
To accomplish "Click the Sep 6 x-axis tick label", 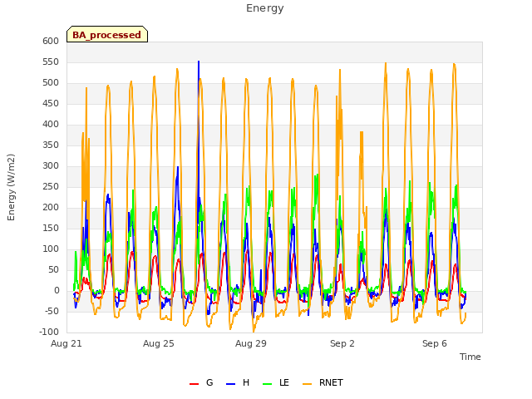I will coord(435,343).
